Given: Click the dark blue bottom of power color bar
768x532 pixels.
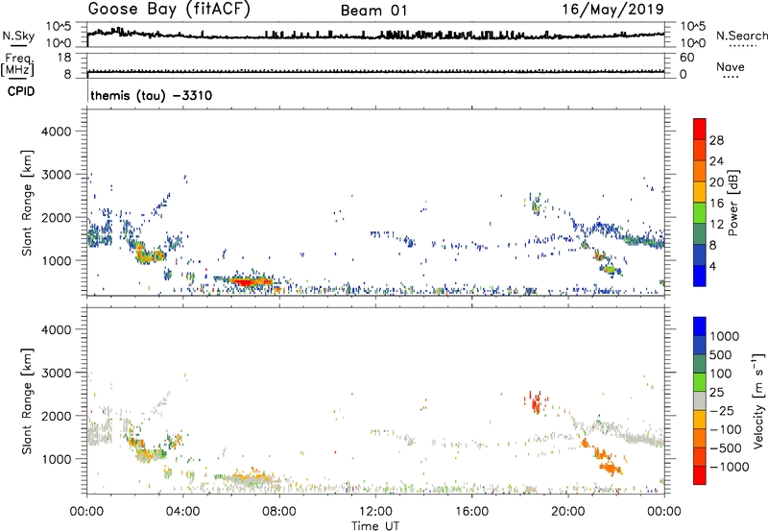Looking at the screenshot, I should coord(700,276).
